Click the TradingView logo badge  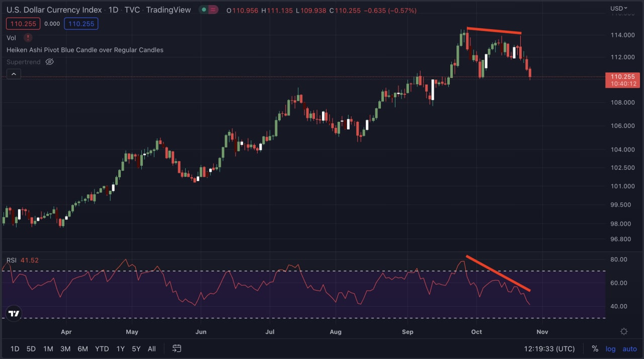pos(14,314)
